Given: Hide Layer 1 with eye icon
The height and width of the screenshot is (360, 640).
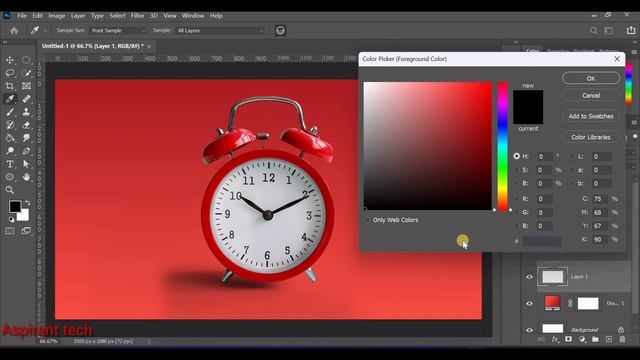Looking at the screenshot, I should click(x=529, y=277).
